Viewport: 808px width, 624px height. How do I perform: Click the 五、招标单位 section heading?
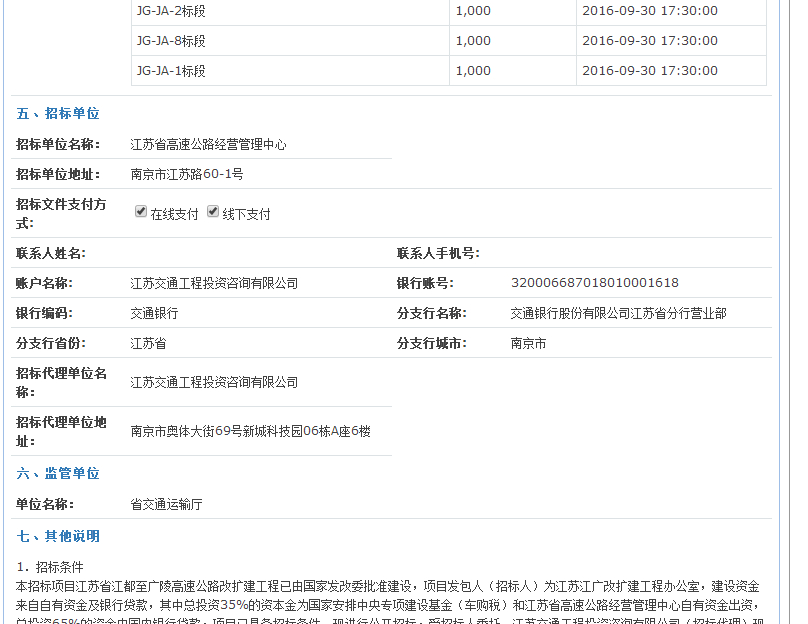(x=58, y=114)
